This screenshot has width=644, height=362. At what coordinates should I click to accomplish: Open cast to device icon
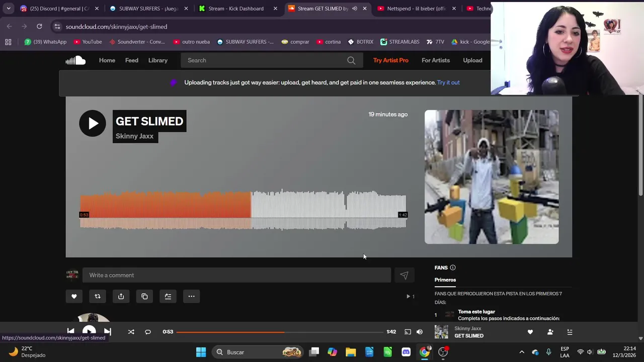pyautogui.click(x=408, y=332)
